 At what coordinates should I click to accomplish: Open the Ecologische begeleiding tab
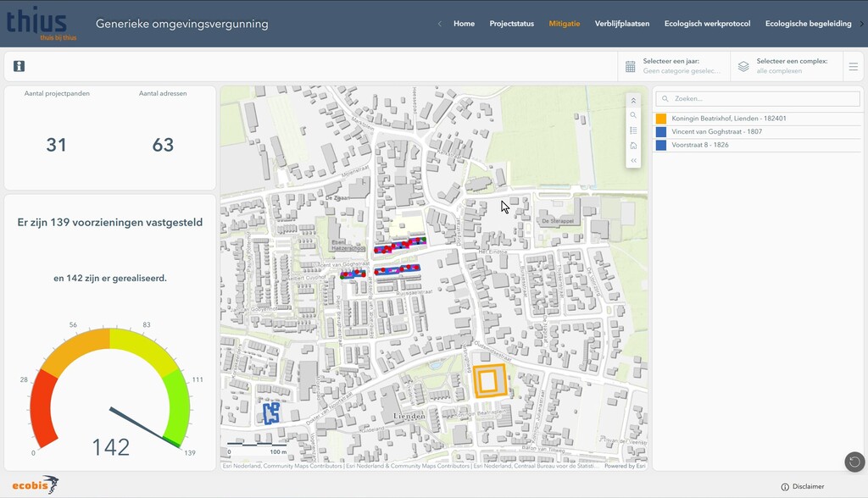click(x=808, y=24)
